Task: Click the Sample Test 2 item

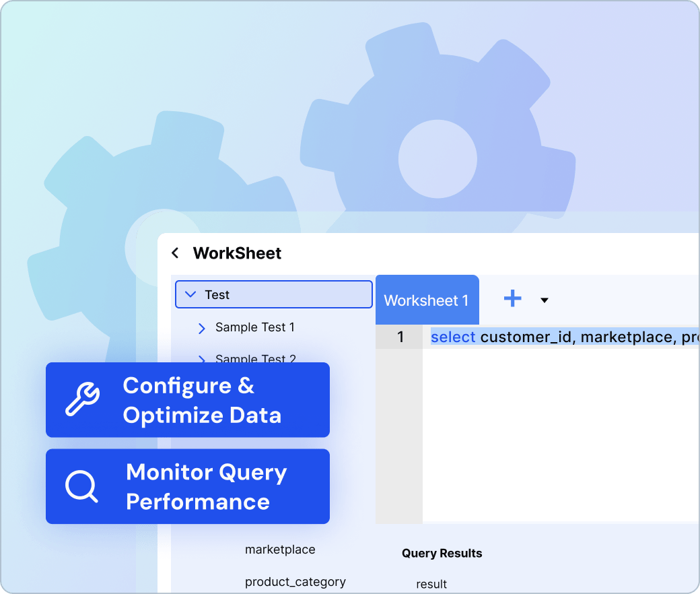Action: click(255, 358)
